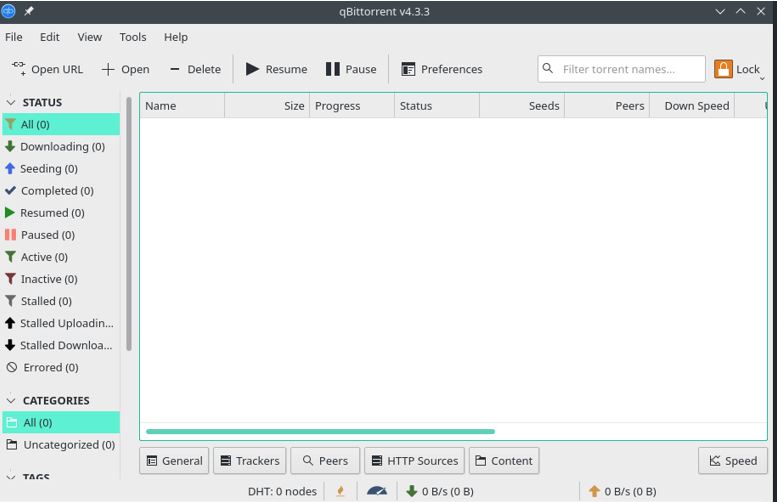
Task: Toggle the Speed graph button
Action: tap(732, 460)
